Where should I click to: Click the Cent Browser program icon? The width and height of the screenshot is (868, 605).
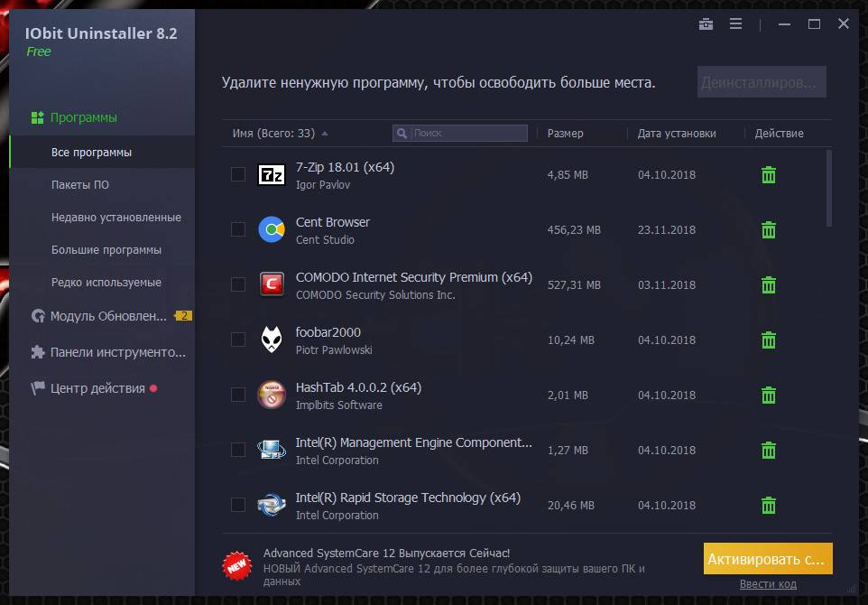272,229
